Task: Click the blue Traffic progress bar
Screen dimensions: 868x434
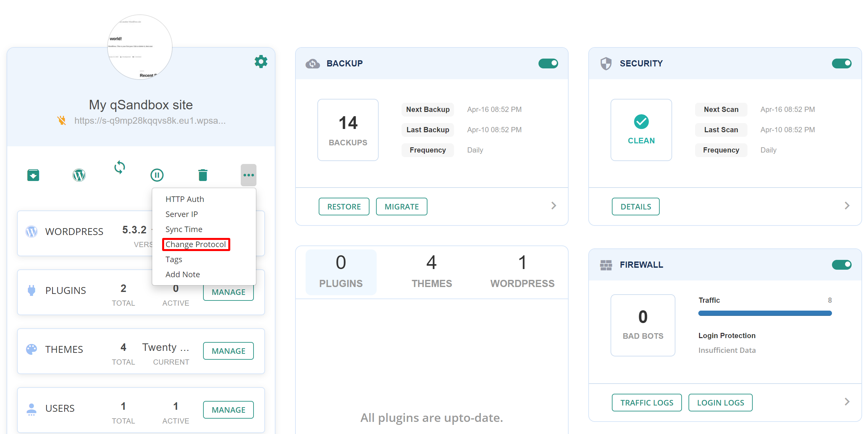Action: [x=764, y=313]
